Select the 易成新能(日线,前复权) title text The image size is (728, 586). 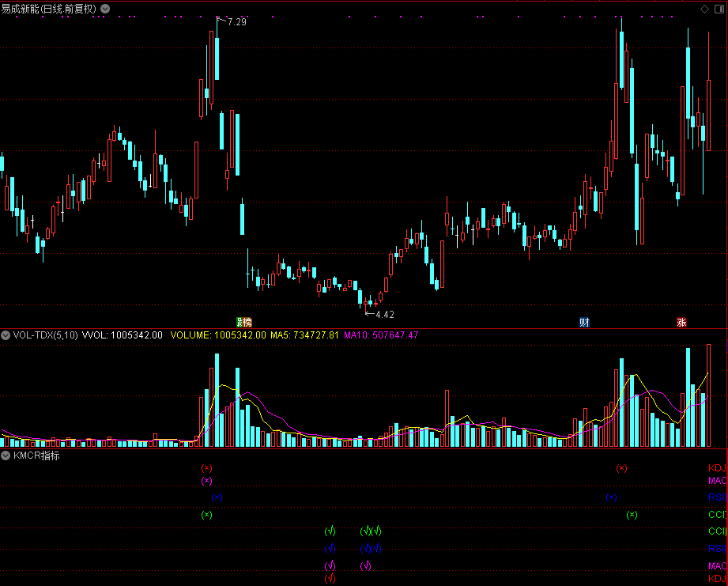tap(49, 9)
